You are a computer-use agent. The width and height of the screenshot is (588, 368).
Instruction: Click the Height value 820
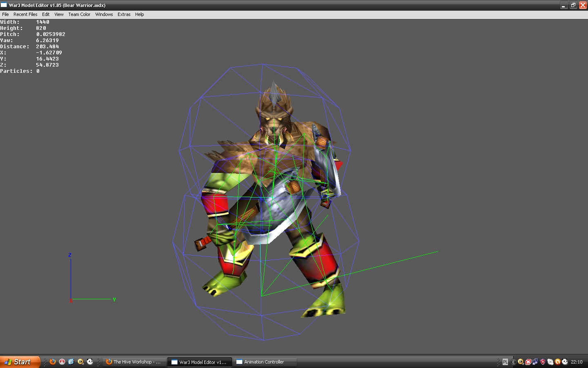41,28
